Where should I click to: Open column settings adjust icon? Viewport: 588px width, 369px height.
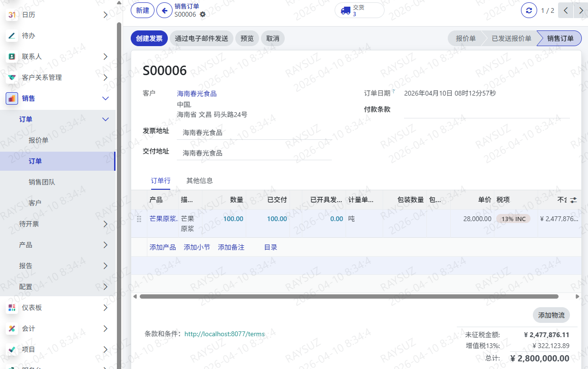click(574, 200)
